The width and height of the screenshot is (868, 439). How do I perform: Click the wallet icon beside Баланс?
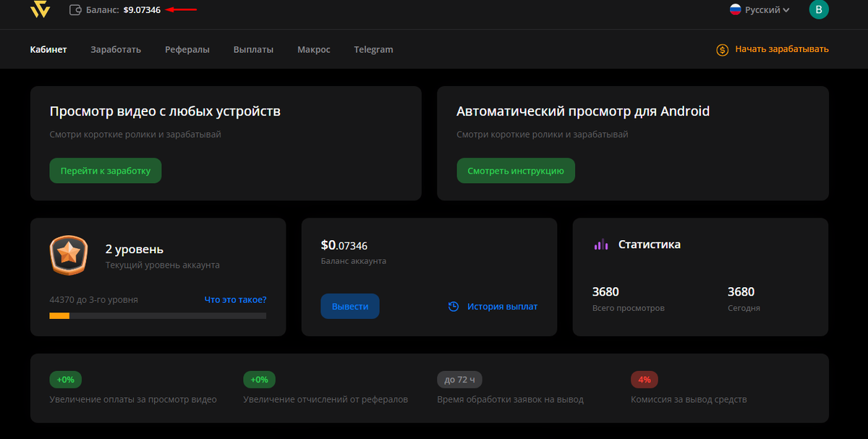click(75, 10)
